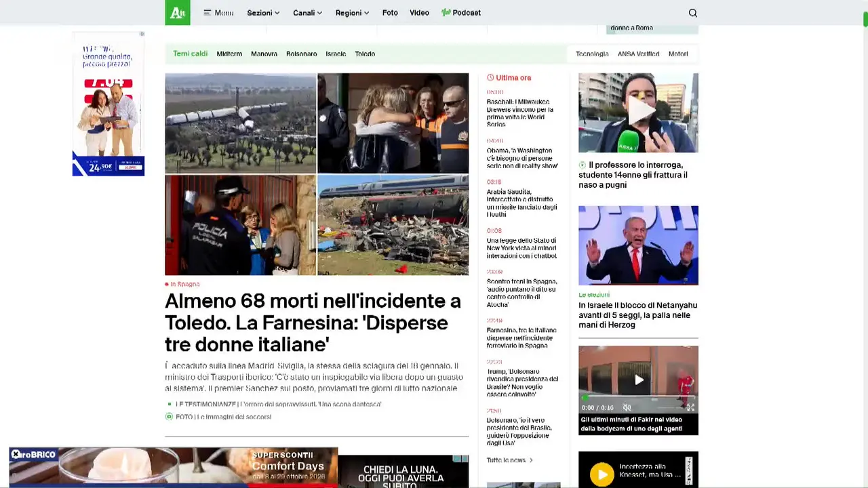
Task: Open 'Tutte le news' link
Action: [509, 460]
